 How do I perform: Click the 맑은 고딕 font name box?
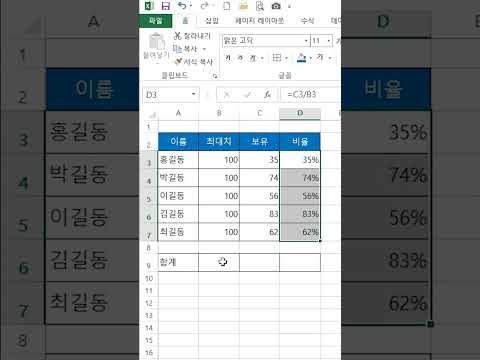[263, 41]
